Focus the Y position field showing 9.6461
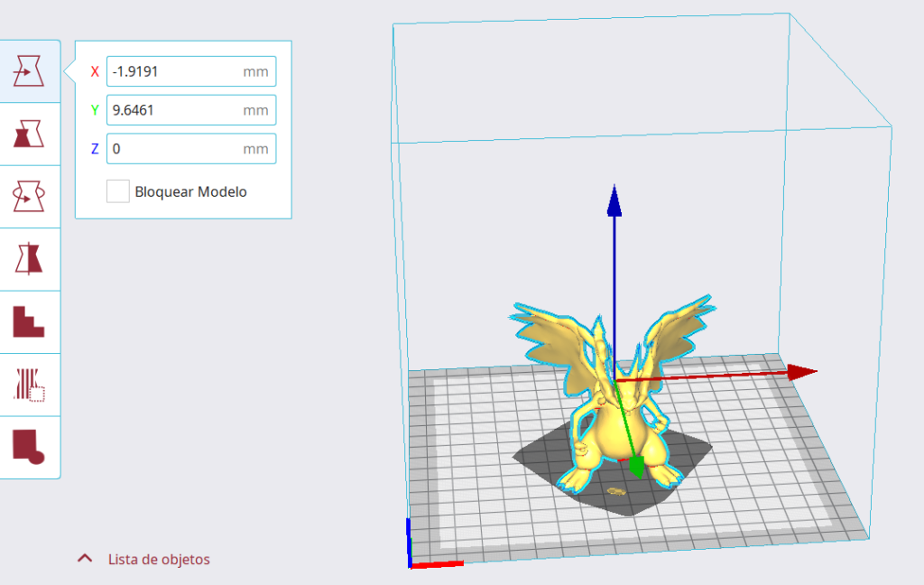The image size is (924, 585). tap(171, 110)
